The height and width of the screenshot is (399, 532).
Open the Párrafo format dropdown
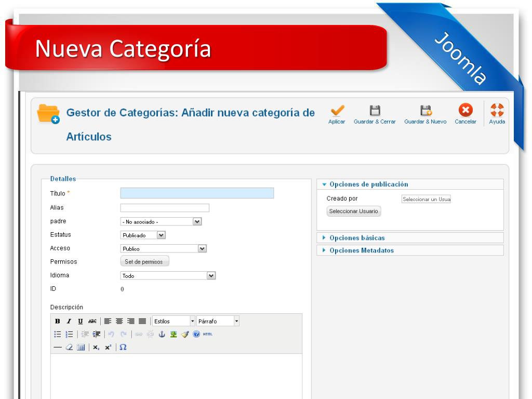pyautogui.click(x=218, y=321)
